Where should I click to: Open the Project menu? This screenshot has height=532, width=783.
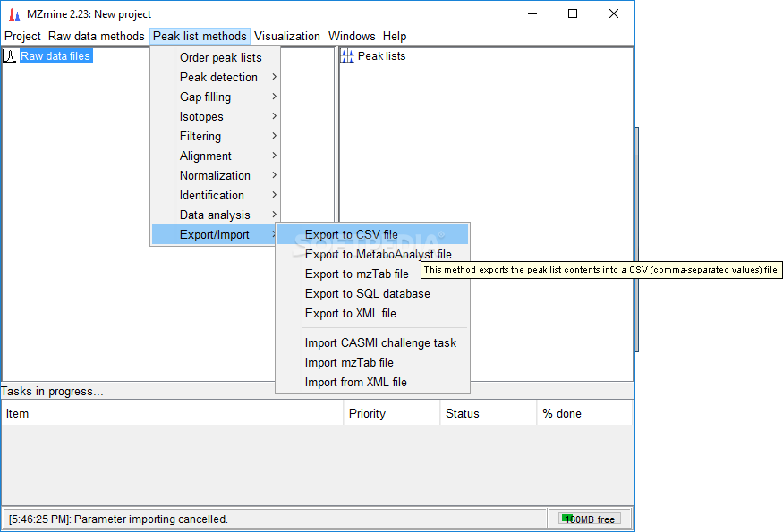click(22, 37)
